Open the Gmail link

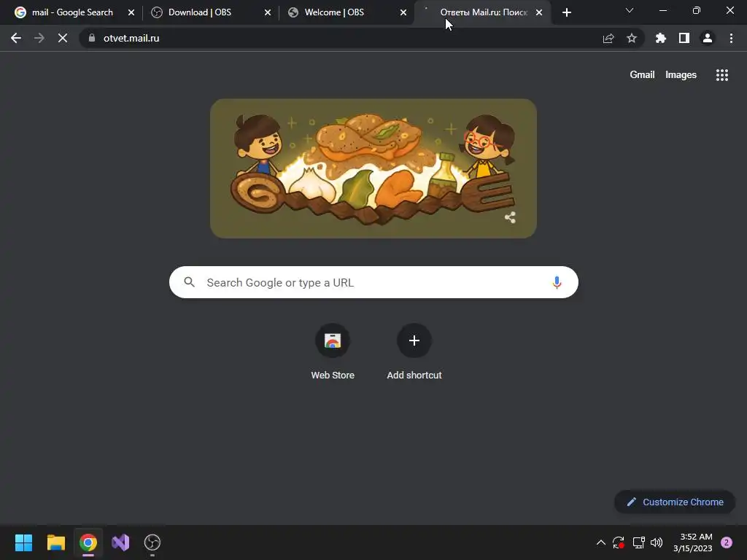(642, 75)
